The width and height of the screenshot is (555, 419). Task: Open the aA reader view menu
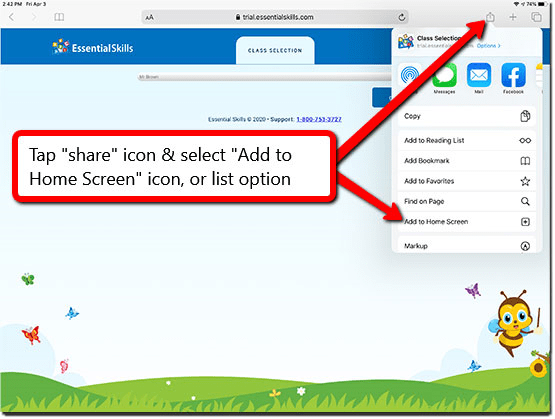(150, 17)
